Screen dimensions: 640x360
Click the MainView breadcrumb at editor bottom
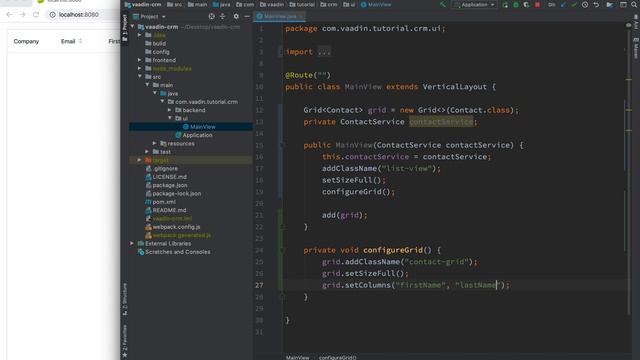[x=298, y=357]
